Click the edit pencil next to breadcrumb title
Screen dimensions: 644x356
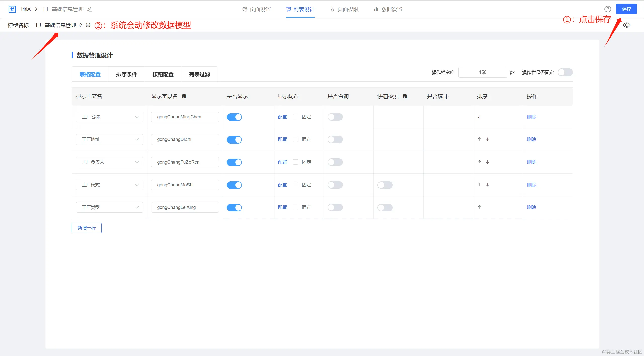point(89,9)
